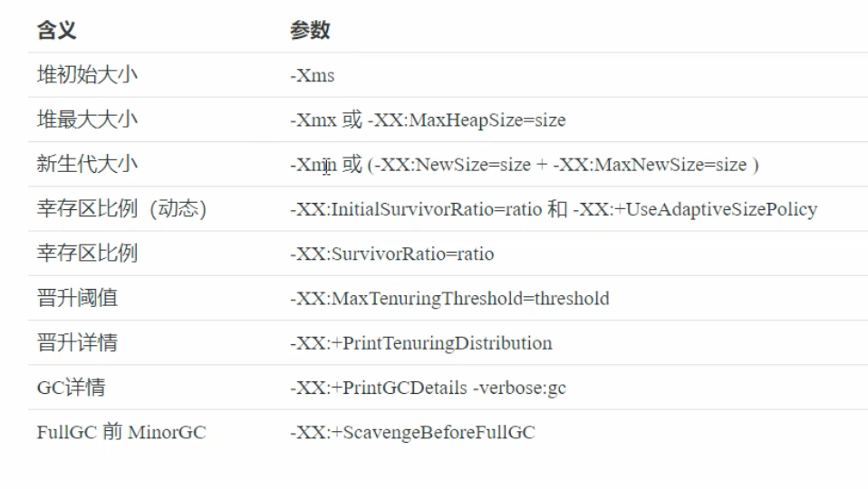Click the -XX:+ScavengeBeforeFullGC parameter text

tap(412, 434)
